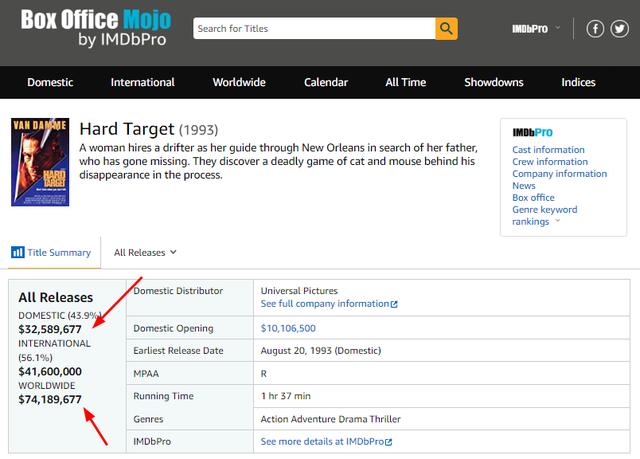Click the Universal Pictures distributor text
The width and height of the screenshot is (640, 459).
click(299, 291)
